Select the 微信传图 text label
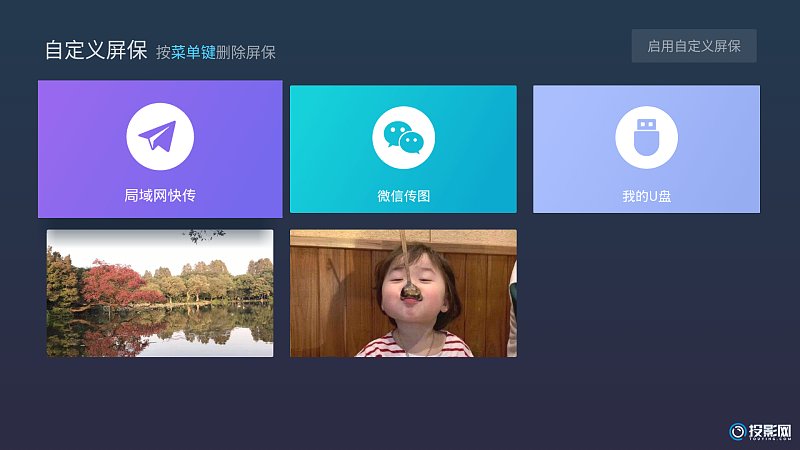 [403, 196]
